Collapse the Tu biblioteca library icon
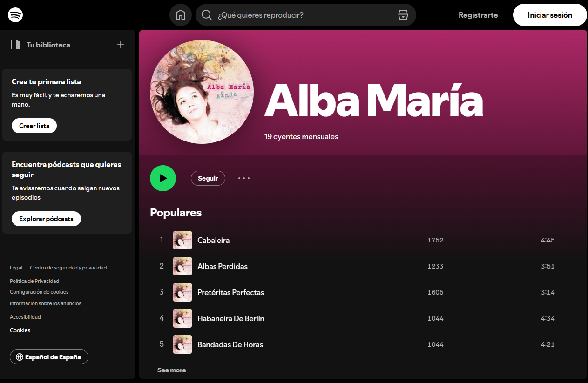588x383 pixels. click(x=16, y=45)
